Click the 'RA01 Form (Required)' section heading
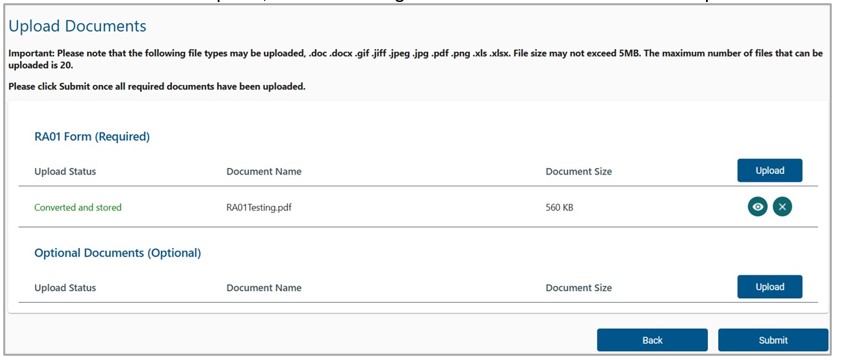This screenshot has height=360, width=842. tap(92, 136)
